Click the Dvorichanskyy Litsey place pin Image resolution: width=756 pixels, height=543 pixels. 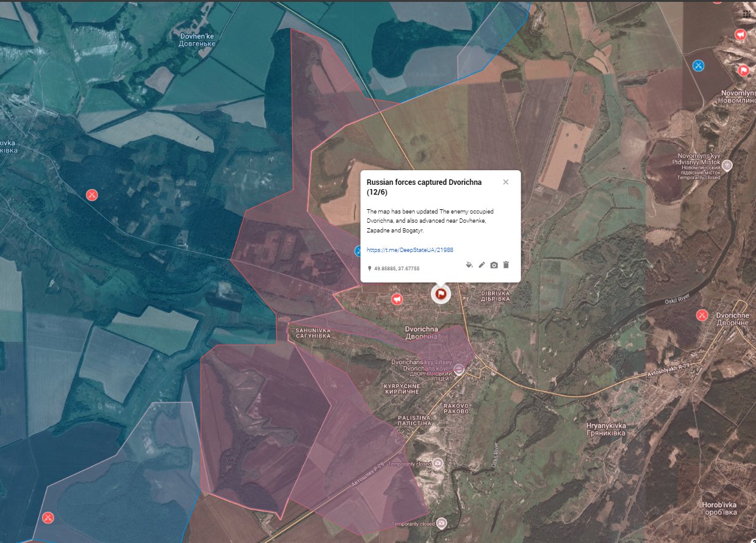(459, 369)
